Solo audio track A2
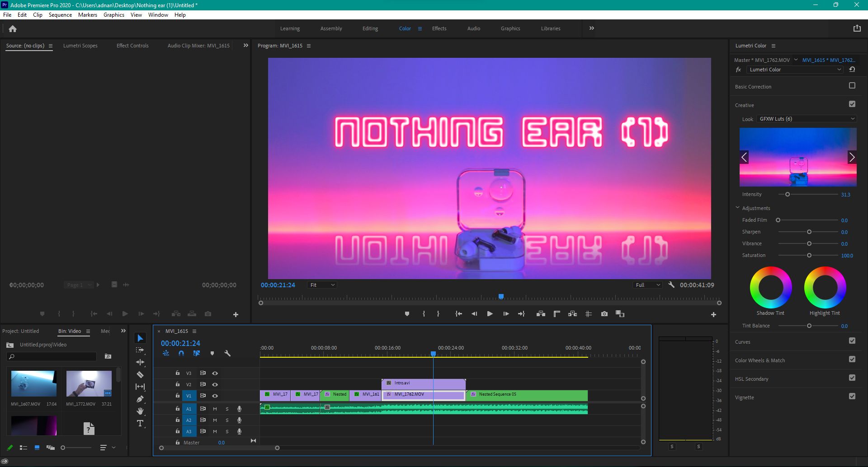This screenshot has height=467, width=868. tap(227, 420)
